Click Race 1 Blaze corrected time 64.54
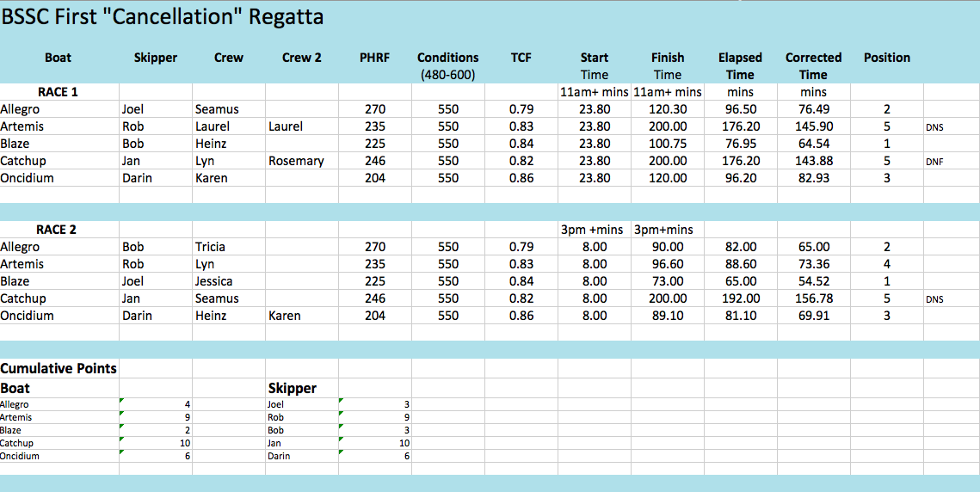980x492 pixels. (813, 144)
